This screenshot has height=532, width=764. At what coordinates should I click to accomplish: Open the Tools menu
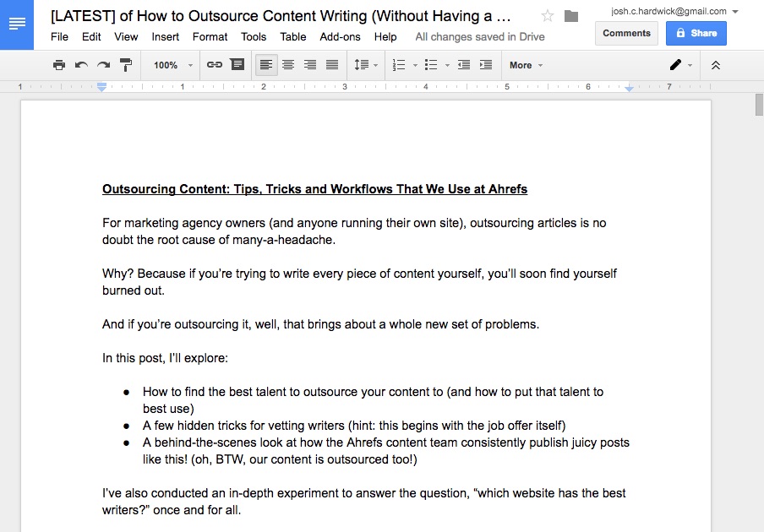click(254, 37)
